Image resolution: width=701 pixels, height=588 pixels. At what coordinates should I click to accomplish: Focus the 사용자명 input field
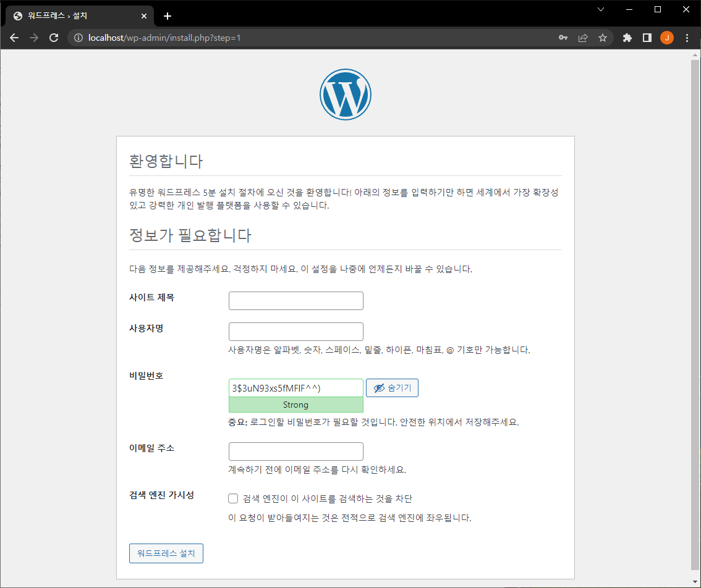[296, 332]
